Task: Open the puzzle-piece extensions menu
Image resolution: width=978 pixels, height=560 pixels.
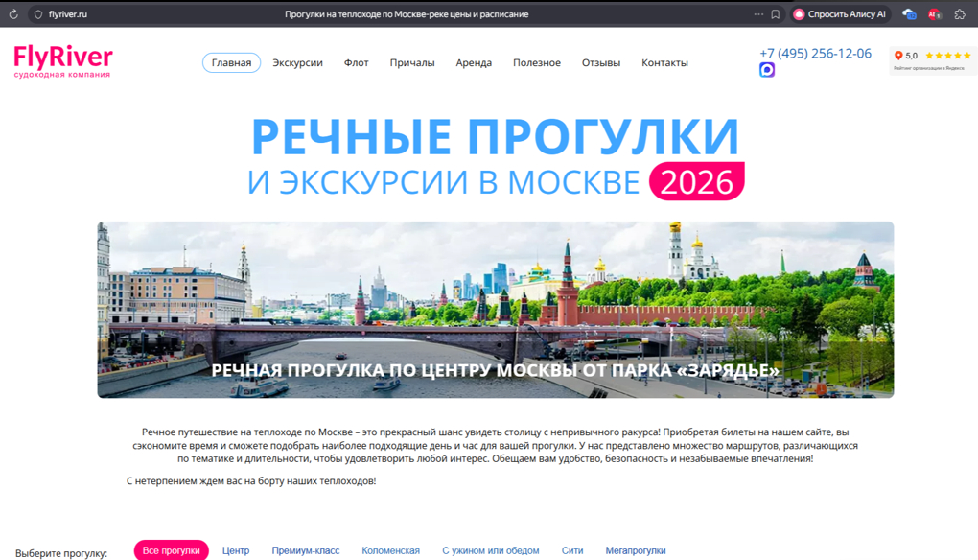Action: (x=960, y=14)
